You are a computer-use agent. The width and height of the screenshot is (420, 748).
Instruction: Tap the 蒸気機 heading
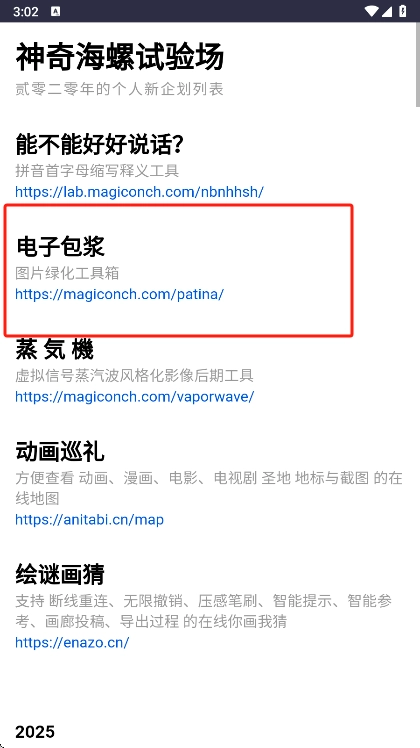(54, 349)
